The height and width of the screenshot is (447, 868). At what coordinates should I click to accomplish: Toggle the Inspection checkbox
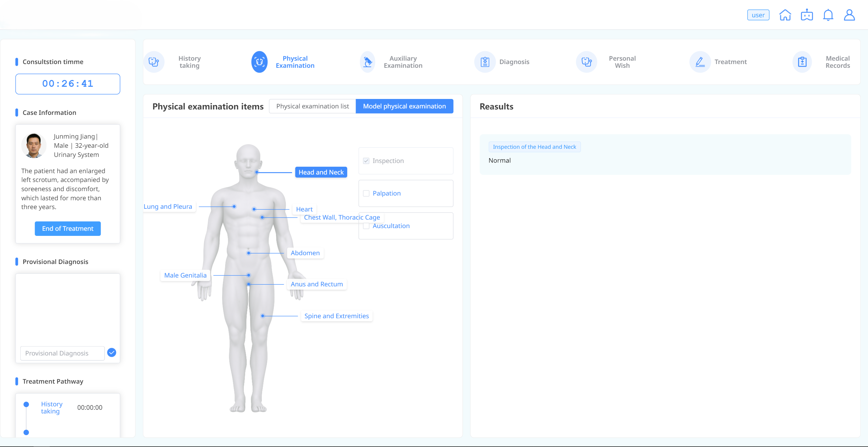click(x=366, y=161)
